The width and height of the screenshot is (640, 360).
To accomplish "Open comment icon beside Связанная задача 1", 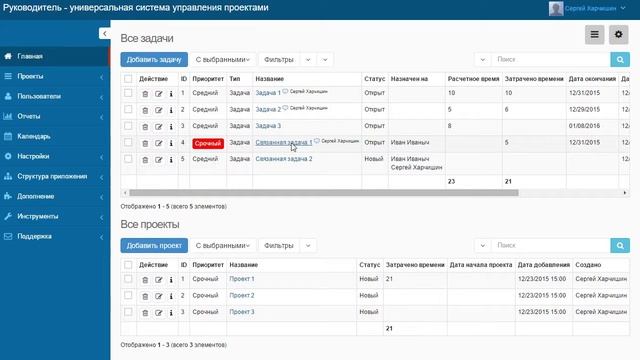I will click(317, 141).
